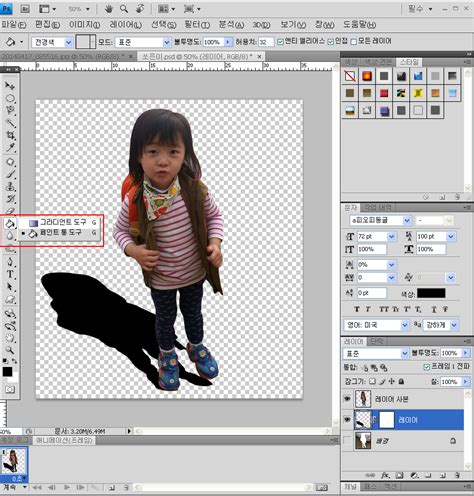Toggle the 프레임 1 전파 checkbox
The height and width of the screenshot is (496, 474).
click(x=426, y=367)
